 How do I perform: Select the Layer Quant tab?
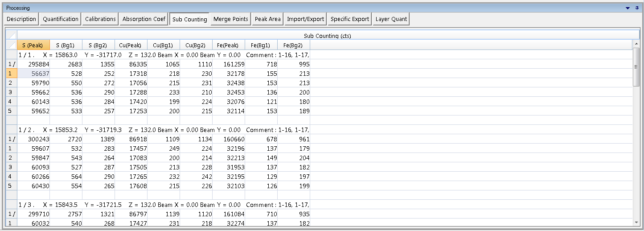click(391, 19)
